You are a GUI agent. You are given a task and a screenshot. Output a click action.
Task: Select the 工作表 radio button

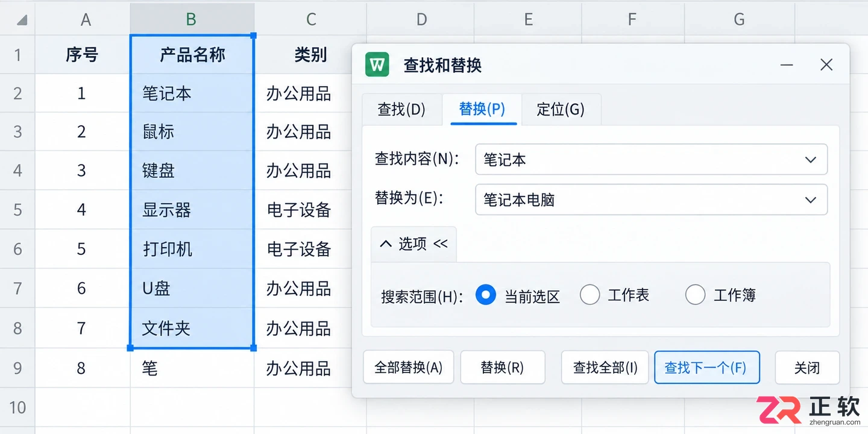[590, 295]
